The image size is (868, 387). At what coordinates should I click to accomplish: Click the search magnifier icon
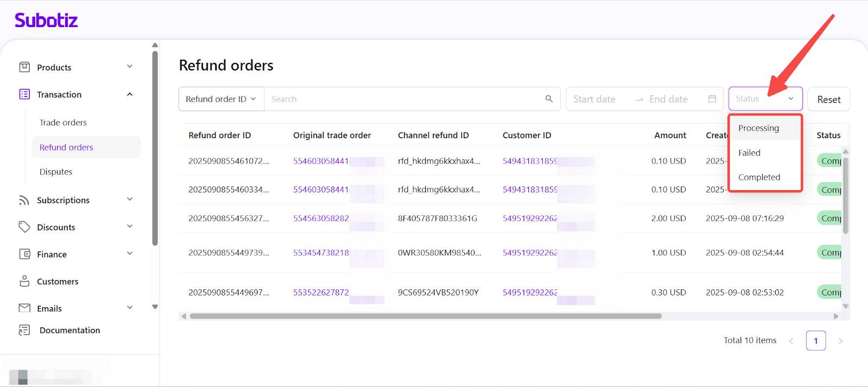(549, 99)
